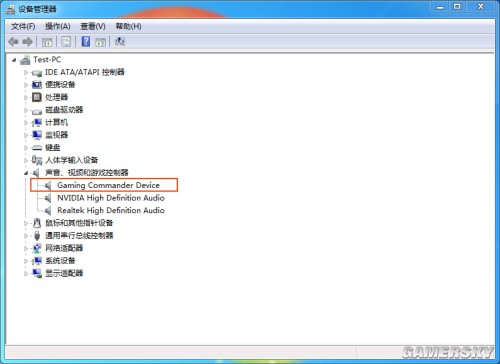Select the 网络适配器 label
500x364 pixels.
coord(64,248)
